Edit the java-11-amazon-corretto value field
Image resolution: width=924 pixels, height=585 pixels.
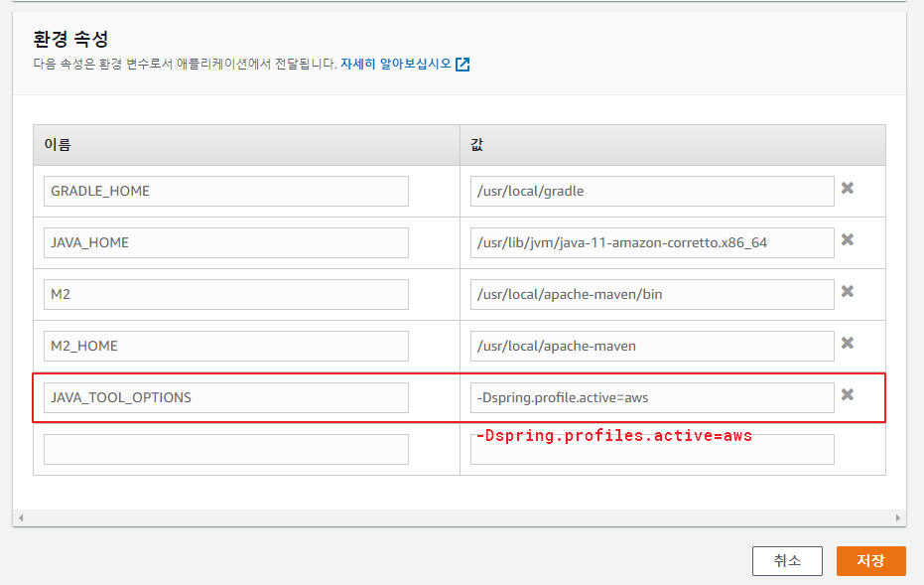point(652,242)
